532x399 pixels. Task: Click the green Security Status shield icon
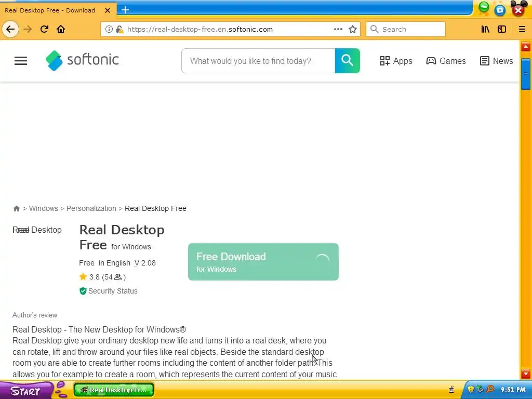(x=83, y=291)
